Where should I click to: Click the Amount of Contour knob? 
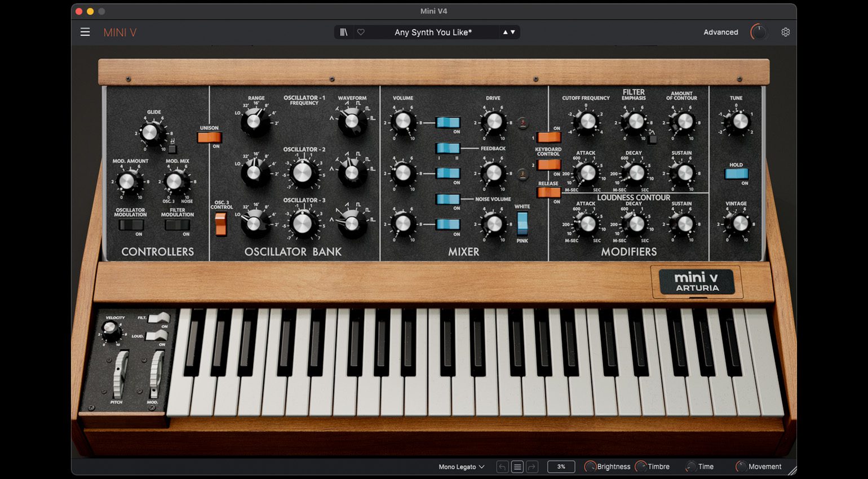(685, 121)
